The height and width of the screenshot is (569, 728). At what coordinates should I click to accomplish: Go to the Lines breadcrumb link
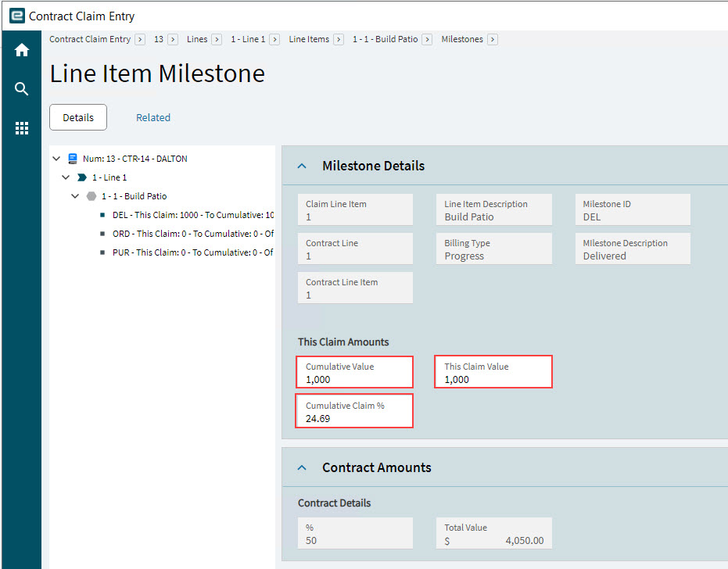pyautogui.click(x=197, y=39)
